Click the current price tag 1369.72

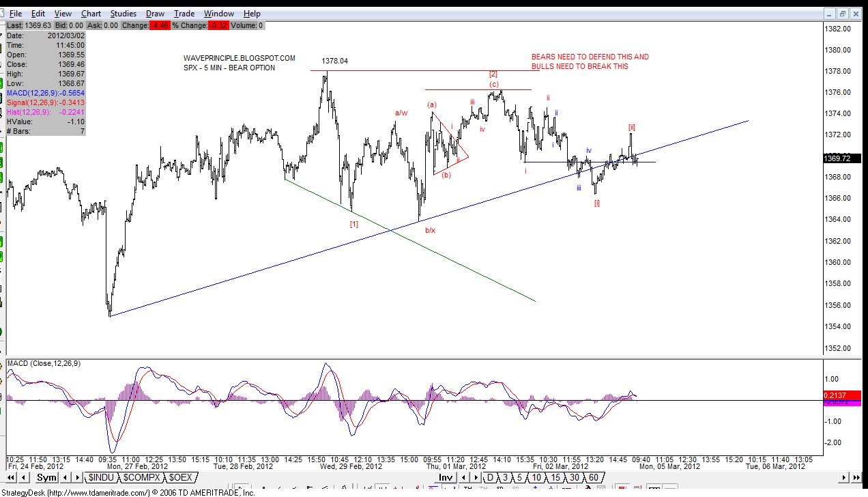[842, 158]
